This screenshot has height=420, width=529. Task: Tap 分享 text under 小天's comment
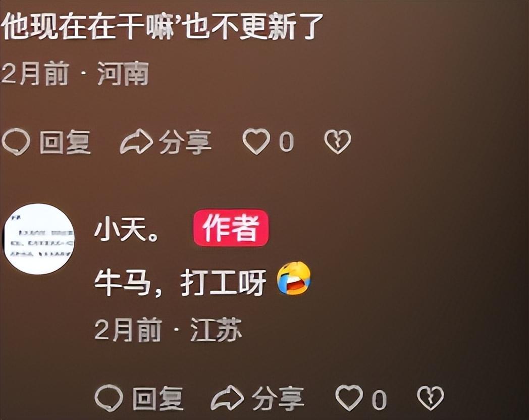coord(278,398)
